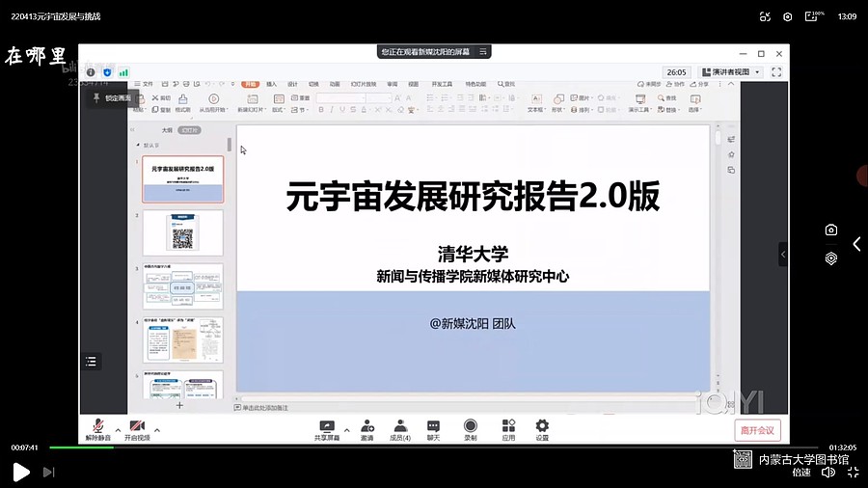Click the hexagon icon below the camera
Viewport: 868px width, 488px height.
[x=831, y=258]
